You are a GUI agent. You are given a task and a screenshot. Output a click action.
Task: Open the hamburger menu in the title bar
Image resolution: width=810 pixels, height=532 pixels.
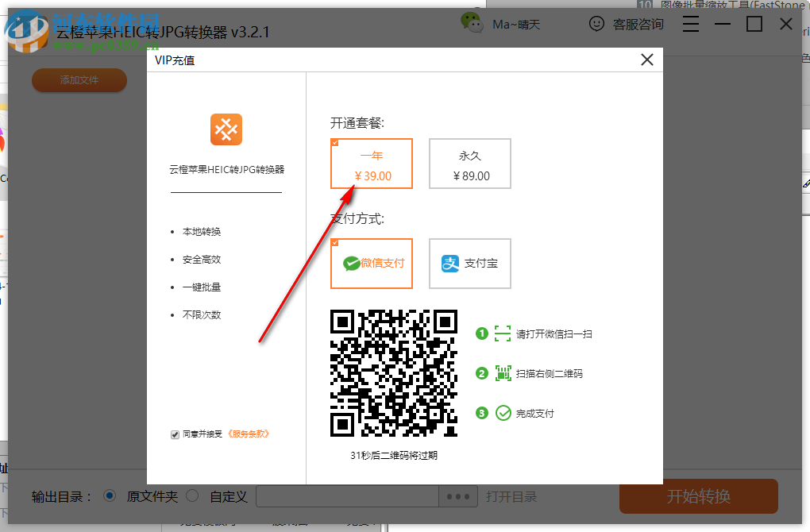tap(690, 24)
